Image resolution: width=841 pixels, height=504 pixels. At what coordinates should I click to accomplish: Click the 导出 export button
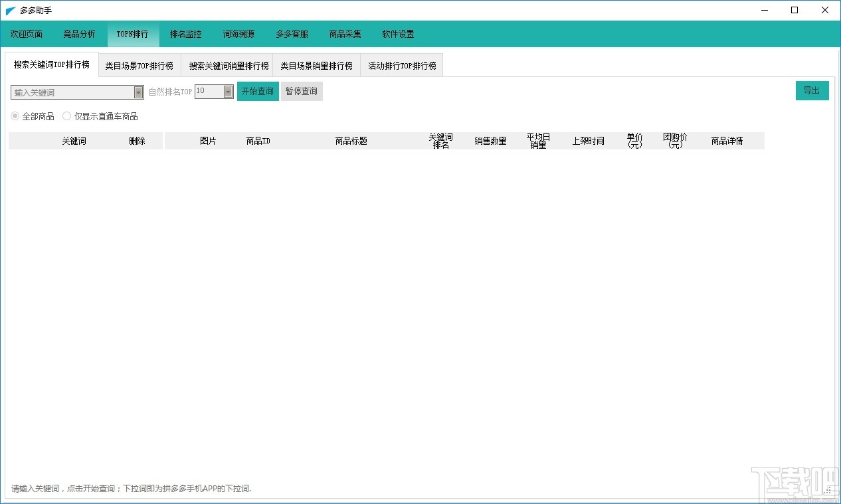point(812,90)
